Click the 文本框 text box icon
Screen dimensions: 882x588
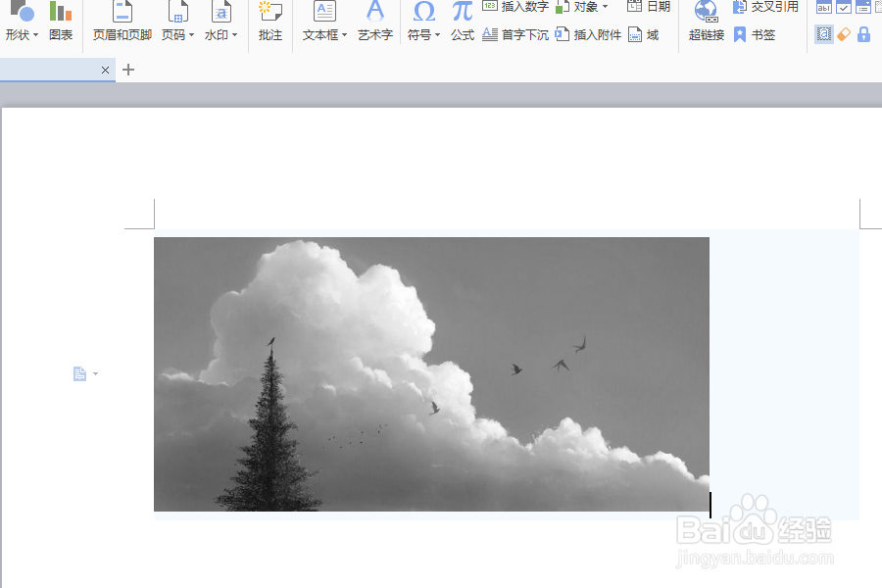click(x=324, y=11)
